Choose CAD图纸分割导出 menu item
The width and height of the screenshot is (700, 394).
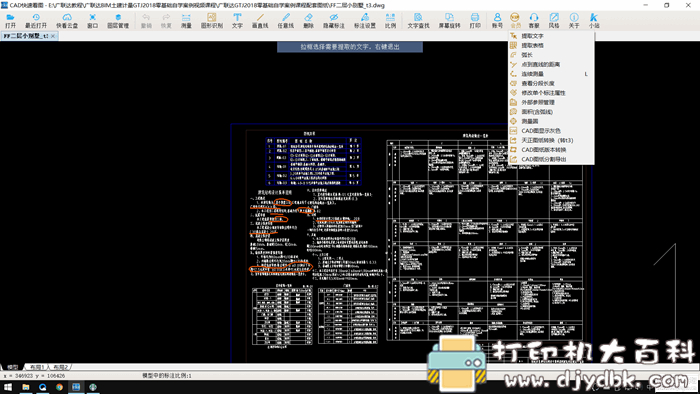551,159
